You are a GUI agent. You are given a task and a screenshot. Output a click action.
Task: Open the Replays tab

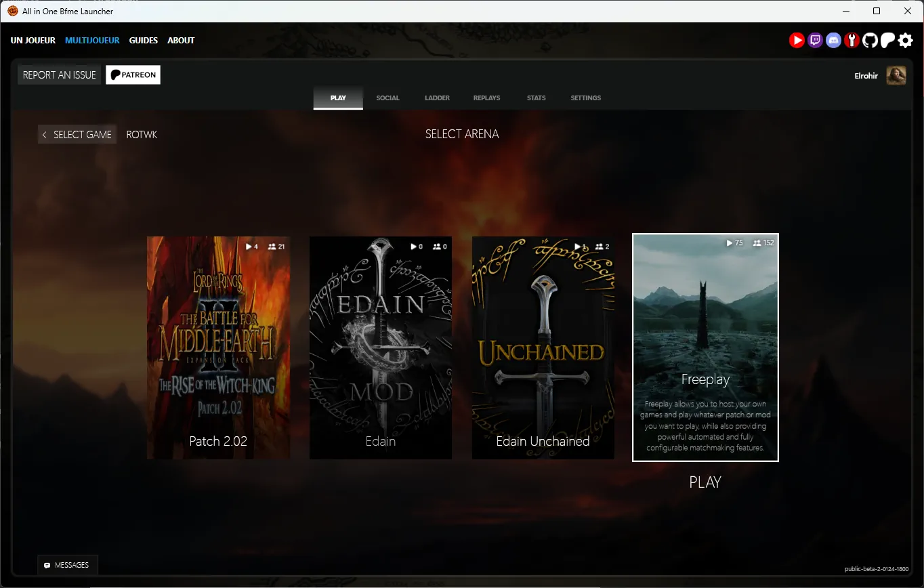[487, 98]
